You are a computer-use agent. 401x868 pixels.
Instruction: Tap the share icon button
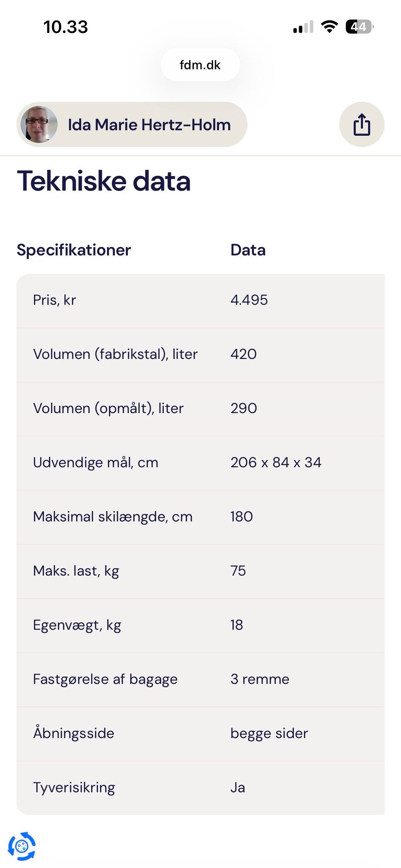(x=361, y=124)
